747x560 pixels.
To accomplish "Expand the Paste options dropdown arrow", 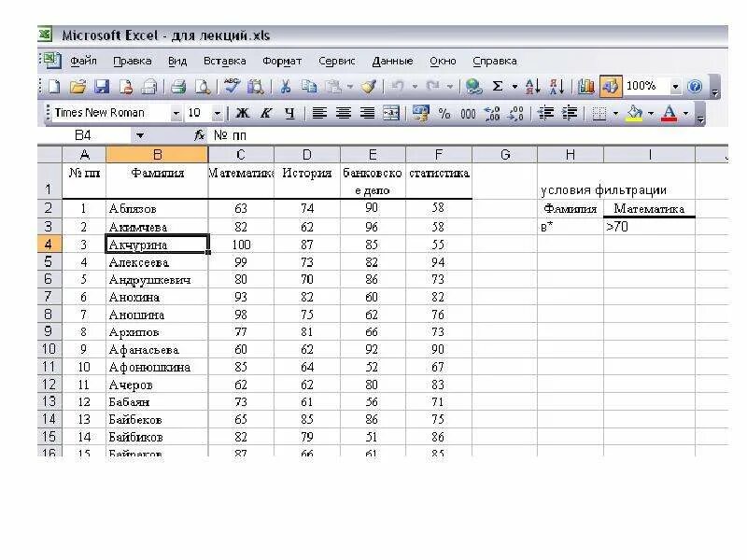I will click(x=350, y=87).
